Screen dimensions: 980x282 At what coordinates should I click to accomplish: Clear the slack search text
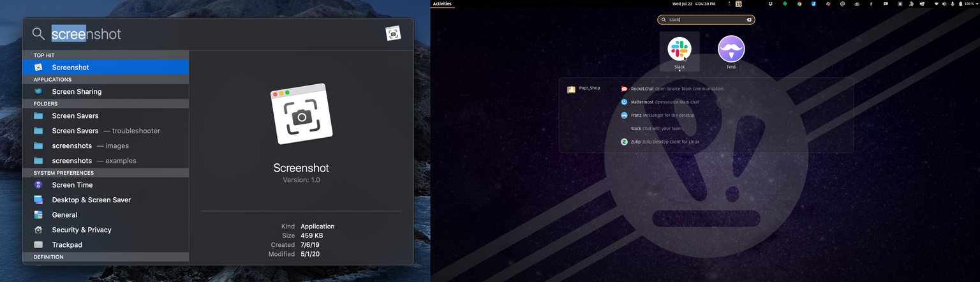click(x=749, y=20)
